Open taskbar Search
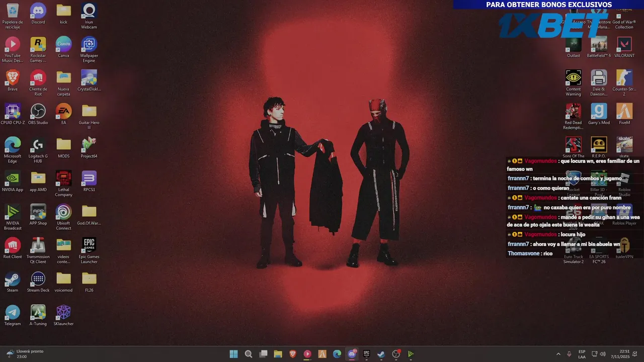Screen dimensions: 644x362 click(249, 354)
